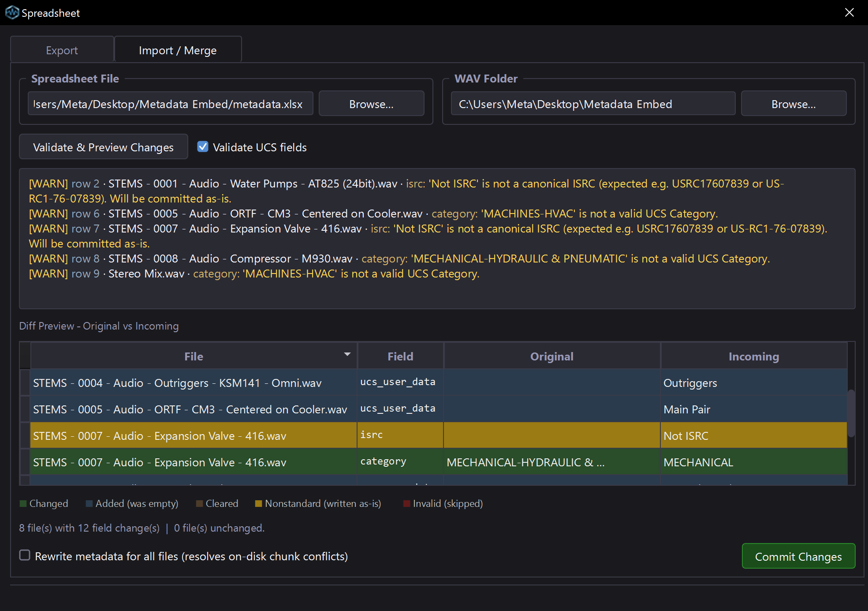Image resolution: width=868 pixels, height=611 pixels.
Task: Click Validate & Preview Changes
Action: [103, 147]
